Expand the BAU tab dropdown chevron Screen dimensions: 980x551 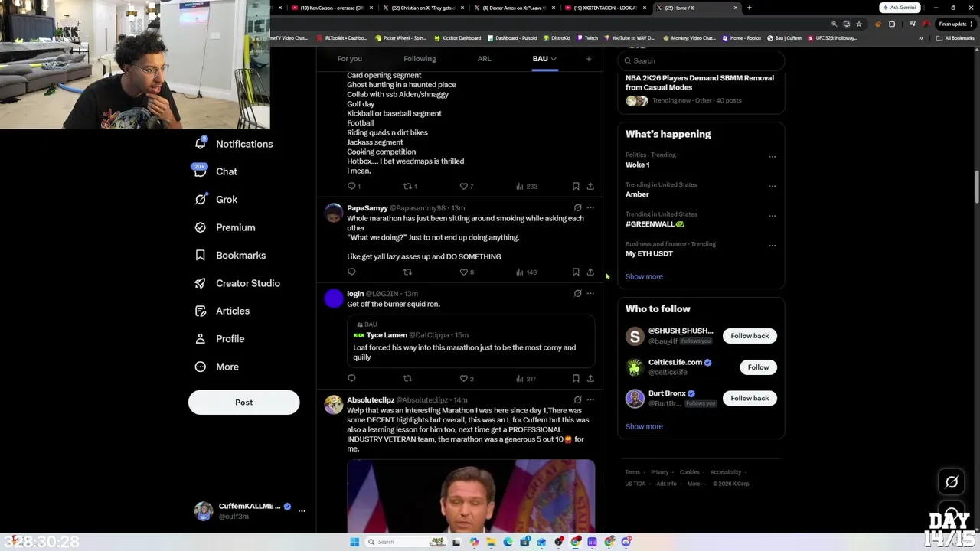point(553,59)
